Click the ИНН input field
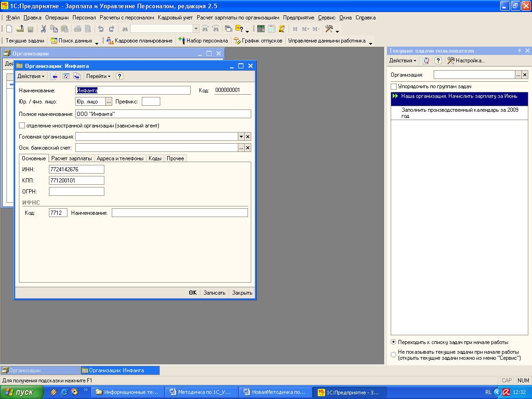Viewport: 532px width, 399px height. [77, 169]
